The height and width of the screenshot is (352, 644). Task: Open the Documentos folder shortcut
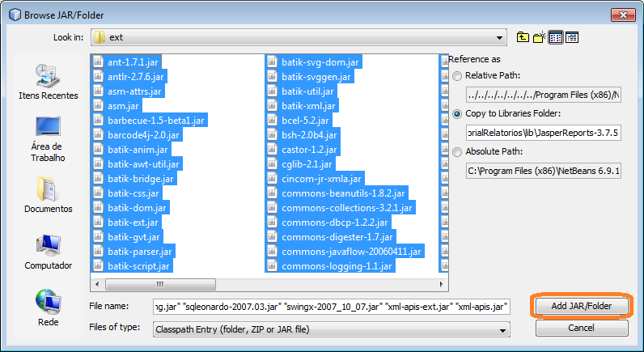coord(48,195)
